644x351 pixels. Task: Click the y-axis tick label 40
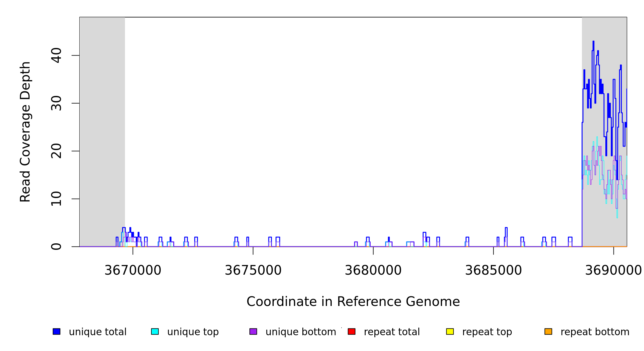(x=56, y=56)
